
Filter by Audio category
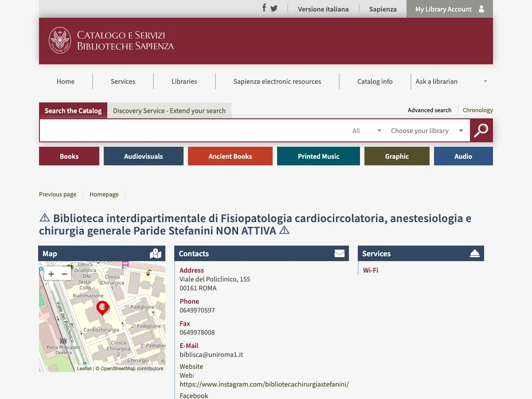click(x=463, y=156)
